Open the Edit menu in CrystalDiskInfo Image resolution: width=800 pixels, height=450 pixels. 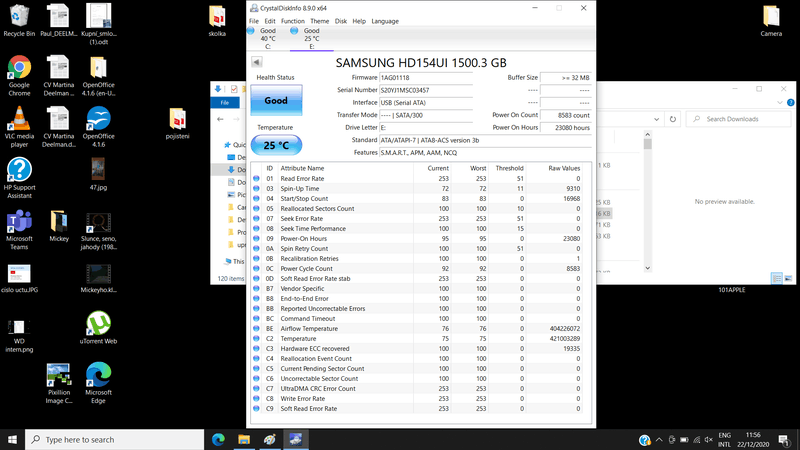click(270, 21)
